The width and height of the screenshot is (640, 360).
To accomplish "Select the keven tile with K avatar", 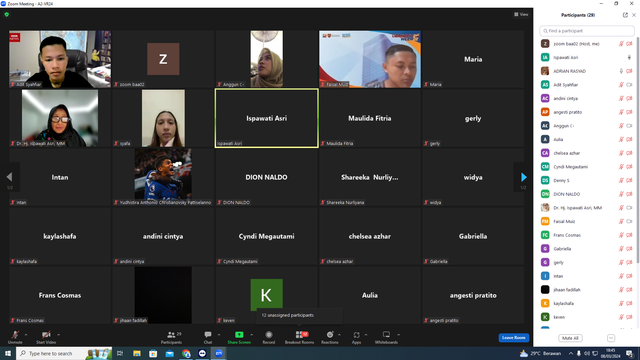I will [267, 295].
